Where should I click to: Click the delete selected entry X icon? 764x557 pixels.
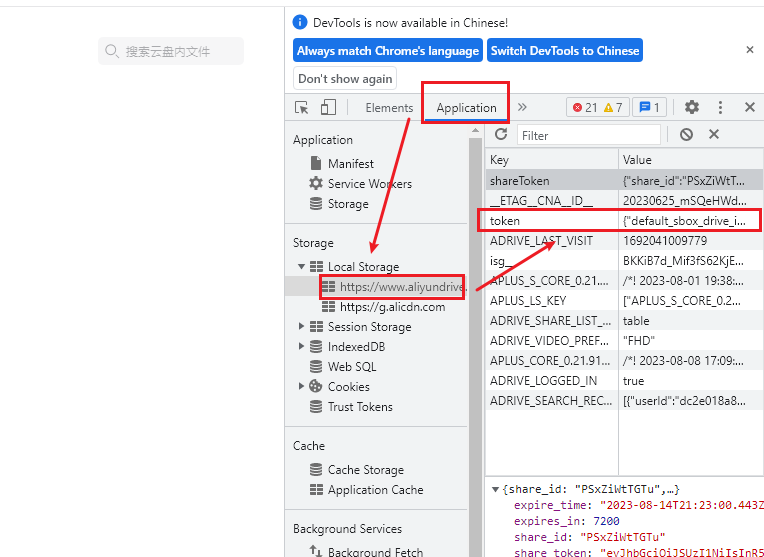714,134
